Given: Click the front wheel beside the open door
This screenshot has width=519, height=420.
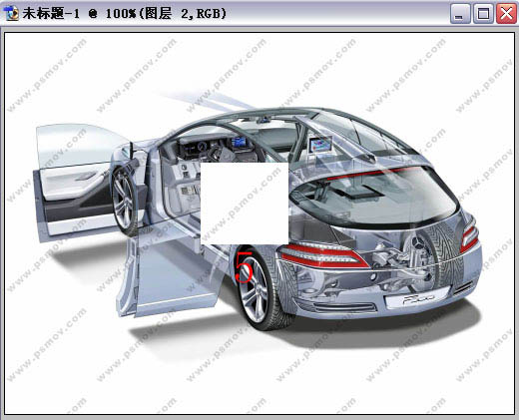Looking at the screenshot, I should click(125, 202).
